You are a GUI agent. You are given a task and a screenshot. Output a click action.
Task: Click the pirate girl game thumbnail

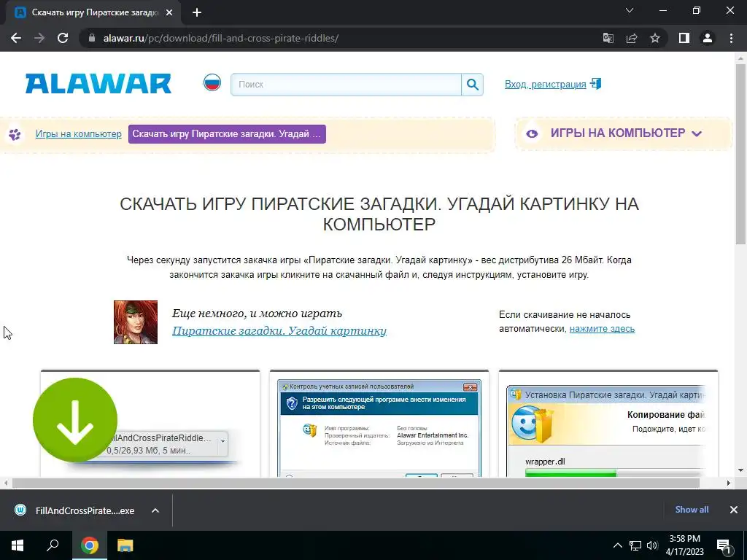(x=135, y=322)
